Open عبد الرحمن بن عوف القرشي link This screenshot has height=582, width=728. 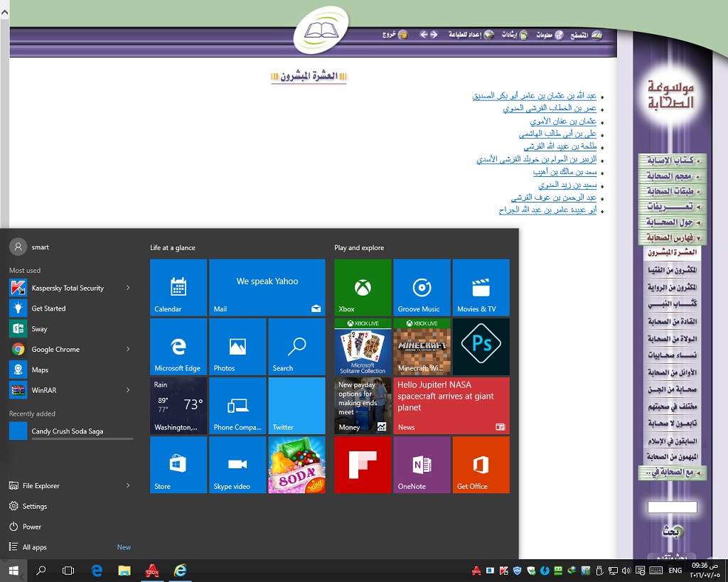[x=553, y=198]
